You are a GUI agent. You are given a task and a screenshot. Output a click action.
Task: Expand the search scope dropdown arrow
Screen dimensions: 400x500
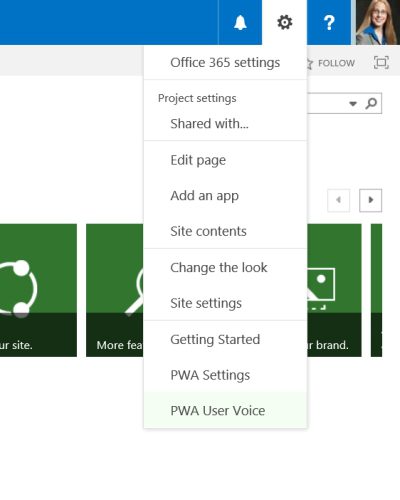353,104
